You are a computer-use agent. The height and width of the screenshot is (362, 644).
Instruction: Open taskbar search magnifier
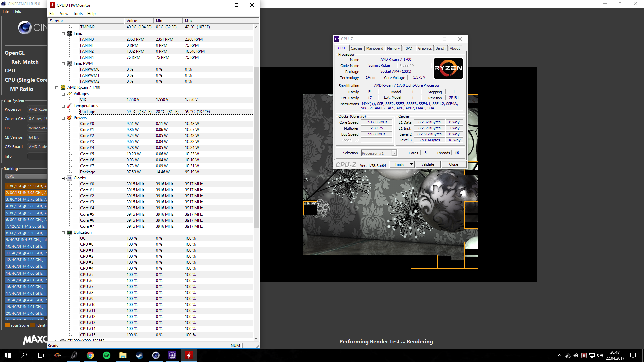[x=24, y=355]
